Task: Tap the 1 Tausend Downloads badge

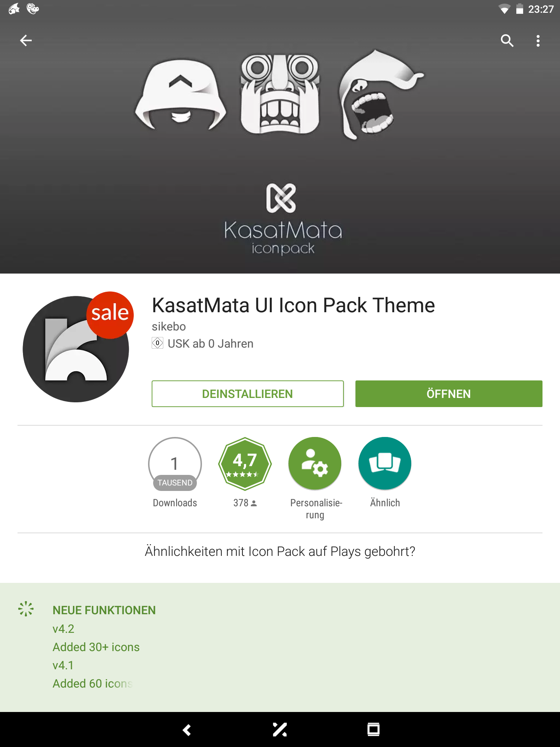Action: [x=175, y=464]
